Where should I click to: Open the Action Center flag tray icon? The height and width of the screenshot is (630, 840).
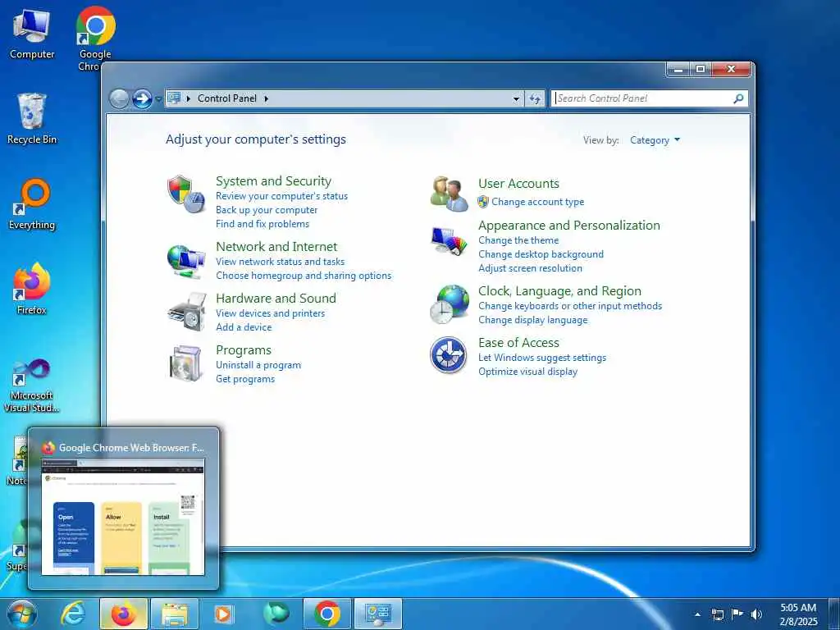click(x=737, y=614)
